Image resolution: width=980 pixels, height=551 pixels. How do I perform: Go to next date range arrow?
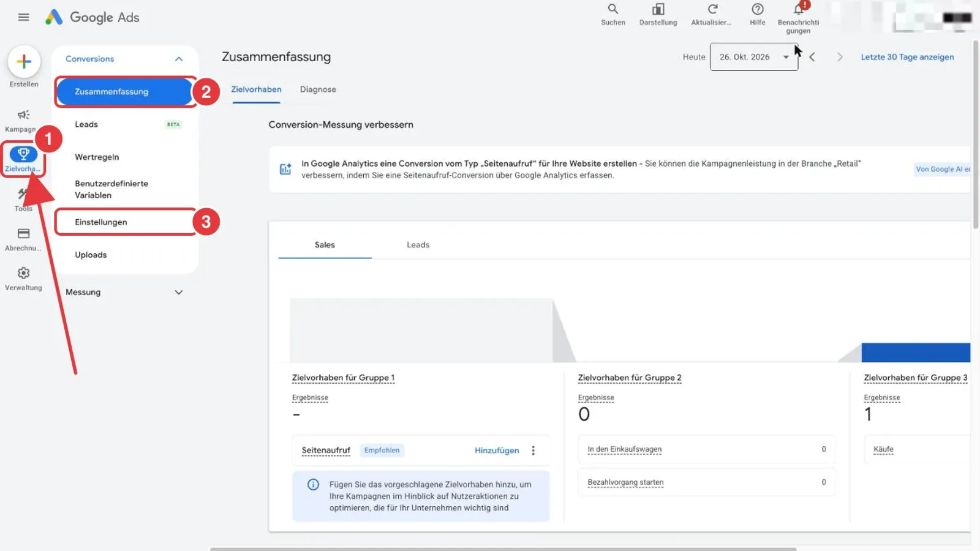(x=840, y=57)
